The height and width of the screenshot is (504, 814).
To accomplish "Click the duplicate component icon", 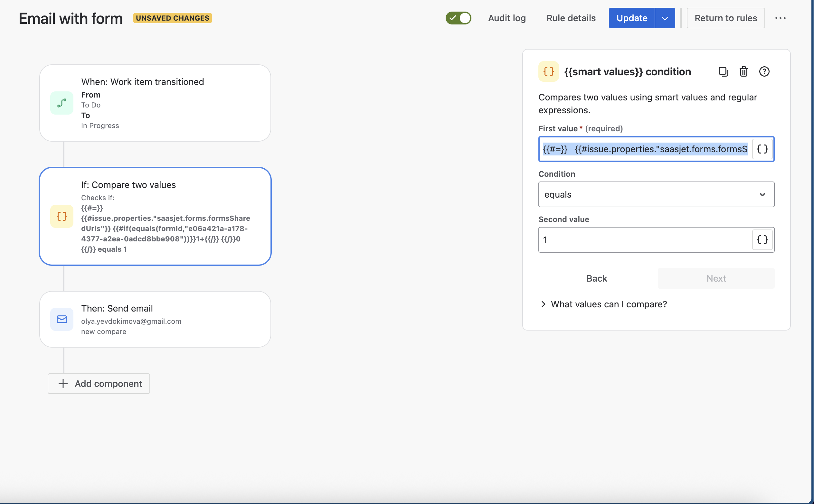I will 723,72.
